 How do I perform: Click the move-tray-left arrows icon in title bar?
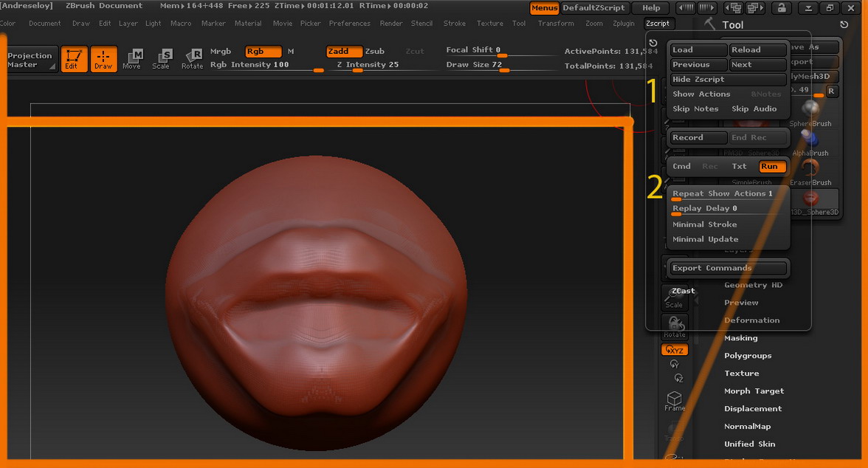pos(686,8)
